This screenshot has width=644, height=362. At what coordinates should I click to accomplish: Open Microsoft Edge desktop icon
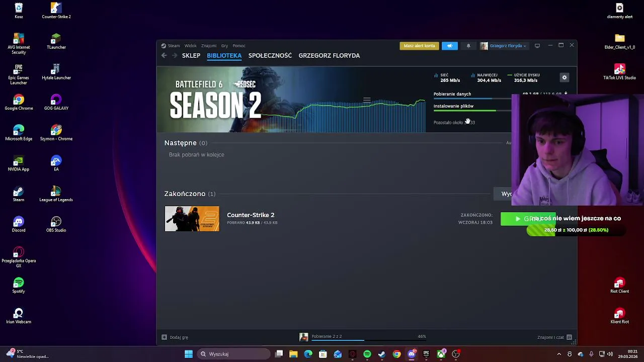click(19, 133)
